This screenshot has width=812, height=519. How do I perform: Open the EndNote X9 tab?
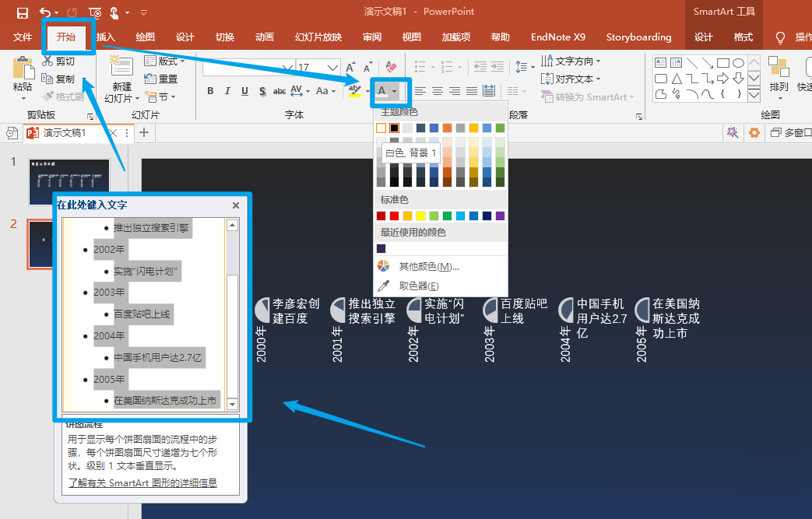pos(557,37)
